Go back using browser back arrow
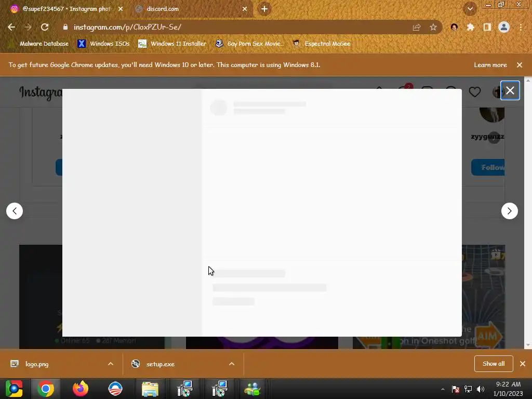The width and height of the screenshot is (532, 399). pyautogui.click(x=11, y=27)
